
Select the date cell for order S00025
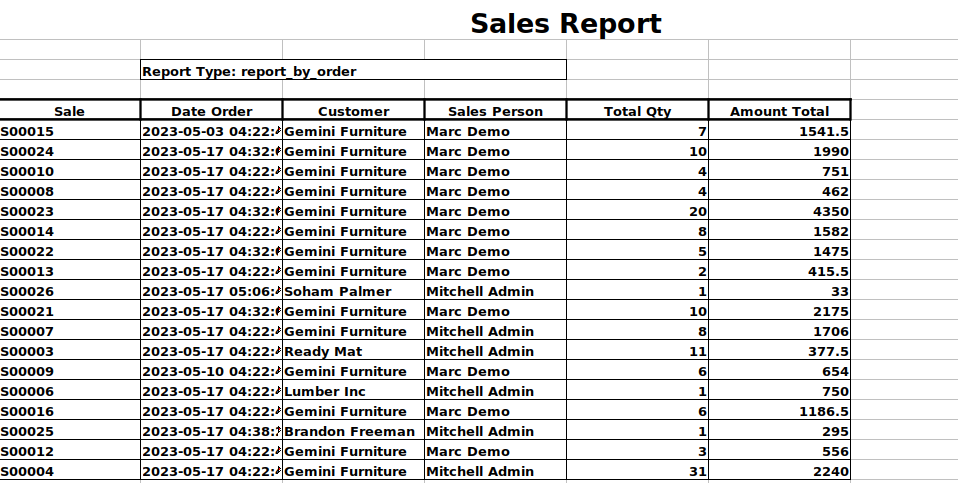211,431
